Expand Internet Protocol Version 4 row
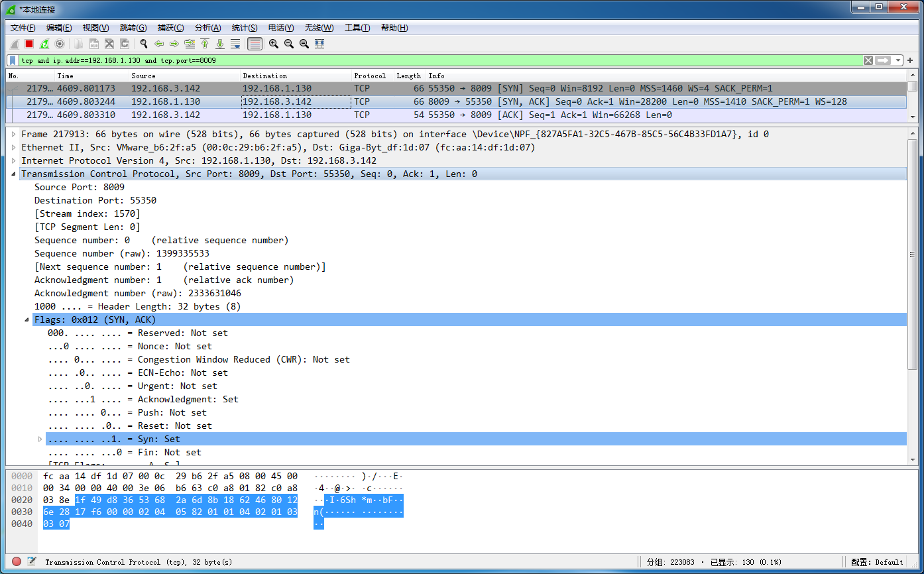The height and width of the screenshot is (574, 924). pos(14,160)
